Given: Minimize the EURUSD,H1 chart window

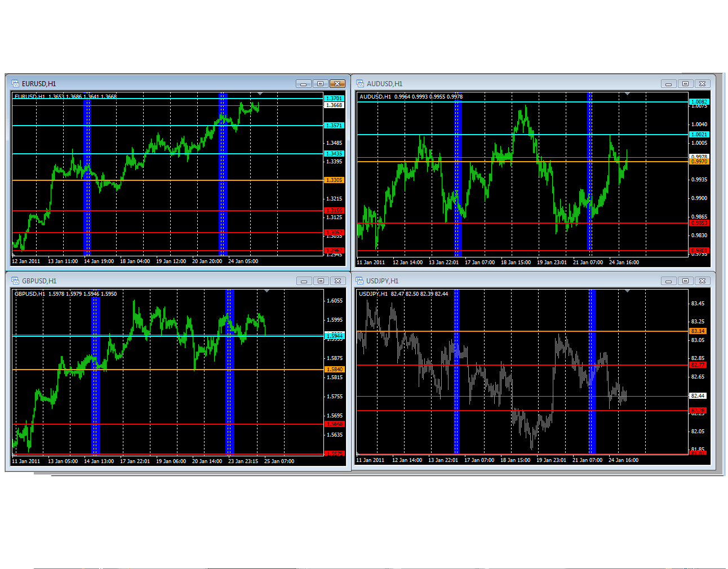Looking at the screenshot, I should (304, 83).
